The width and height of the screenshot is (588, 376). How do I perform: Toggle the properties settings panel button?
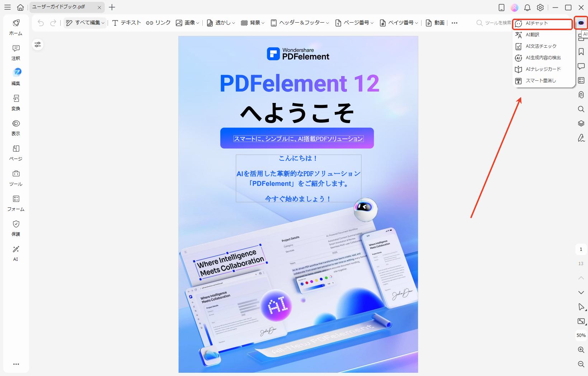coord(38,44)
